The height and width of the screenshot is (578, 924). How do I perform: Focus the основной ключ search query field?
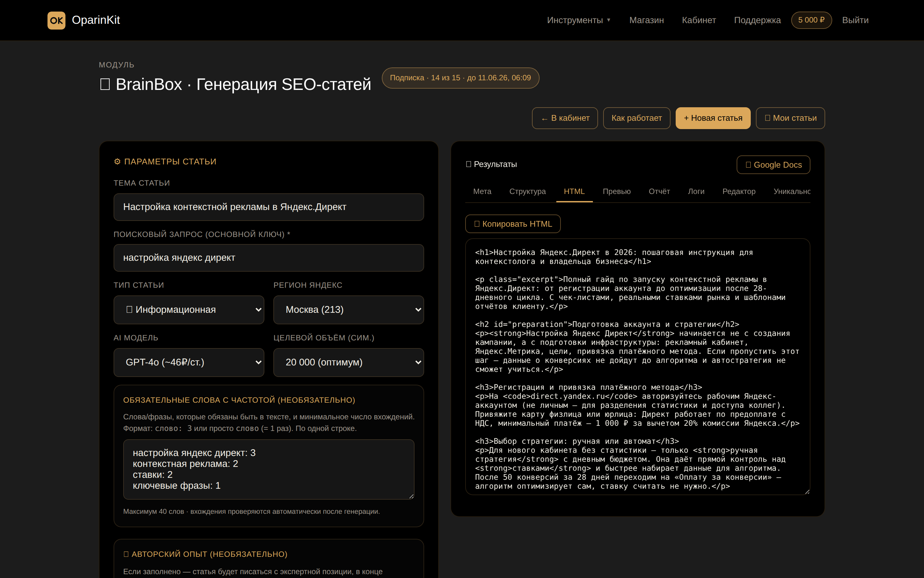tap(269, 258)
